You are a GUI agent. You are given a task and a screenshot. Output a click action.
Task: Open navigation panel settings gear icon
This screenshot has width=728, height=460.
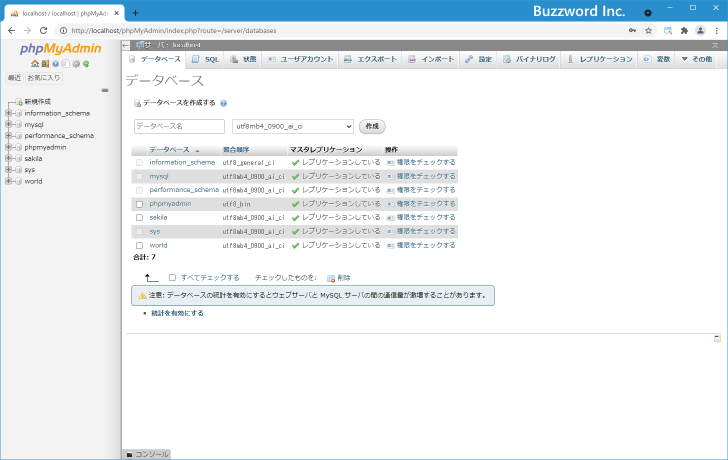click(x=76, y=64)
